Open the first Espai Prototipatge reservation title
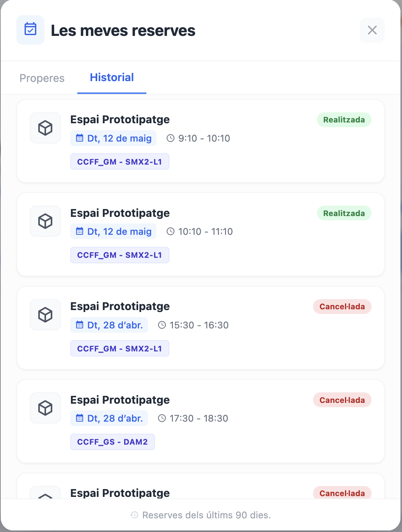The width and height of the screenshot is (402, 532). pyautogui.click(x=120, y=119)
